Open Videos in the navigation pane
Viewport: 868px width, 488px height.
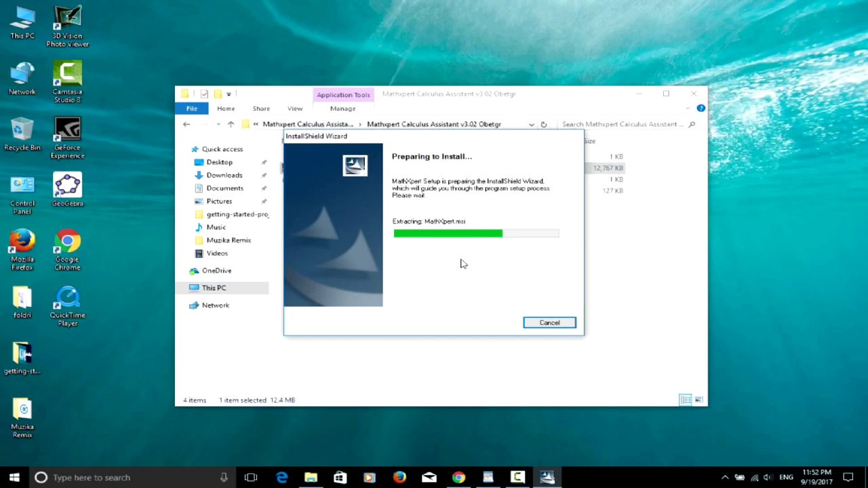217,253
